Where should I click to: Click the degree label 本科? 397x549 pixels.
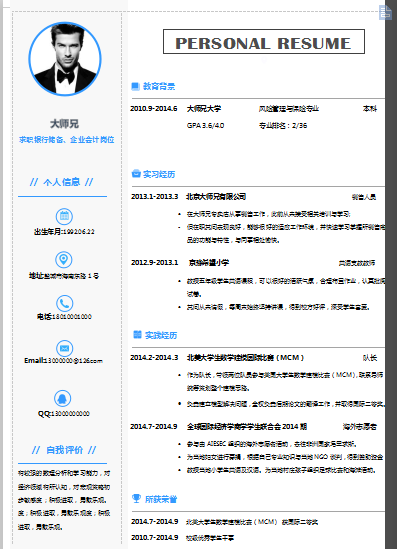pyautogui.click(x=370, y=109)
